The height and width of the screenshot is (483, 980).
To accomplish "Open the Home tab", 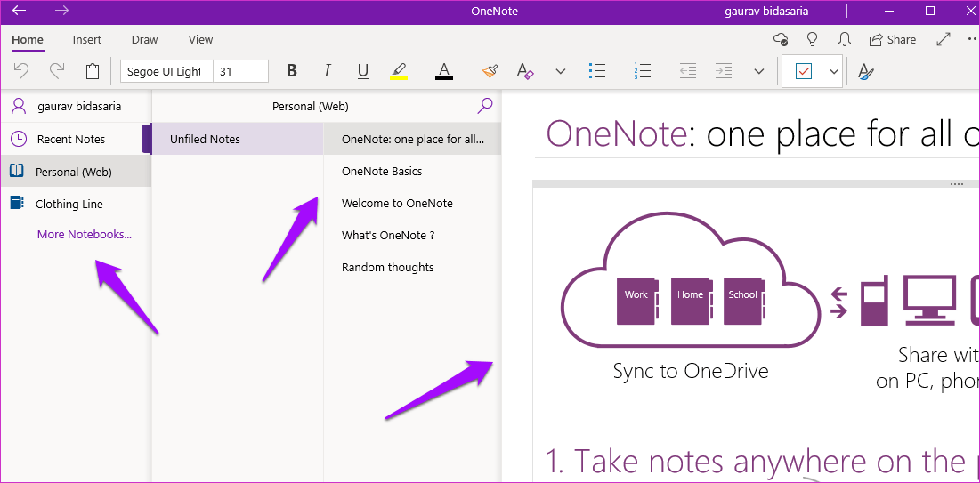I will tap(28, 39).
